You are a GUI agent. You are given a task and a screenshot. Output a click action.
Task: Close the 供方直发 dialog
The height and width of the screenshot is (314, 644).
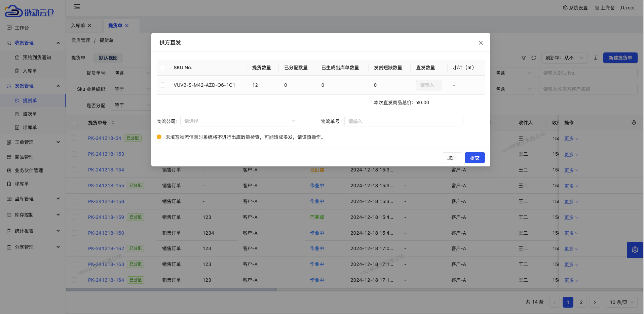pyautogui.click(x=481, y=43)
